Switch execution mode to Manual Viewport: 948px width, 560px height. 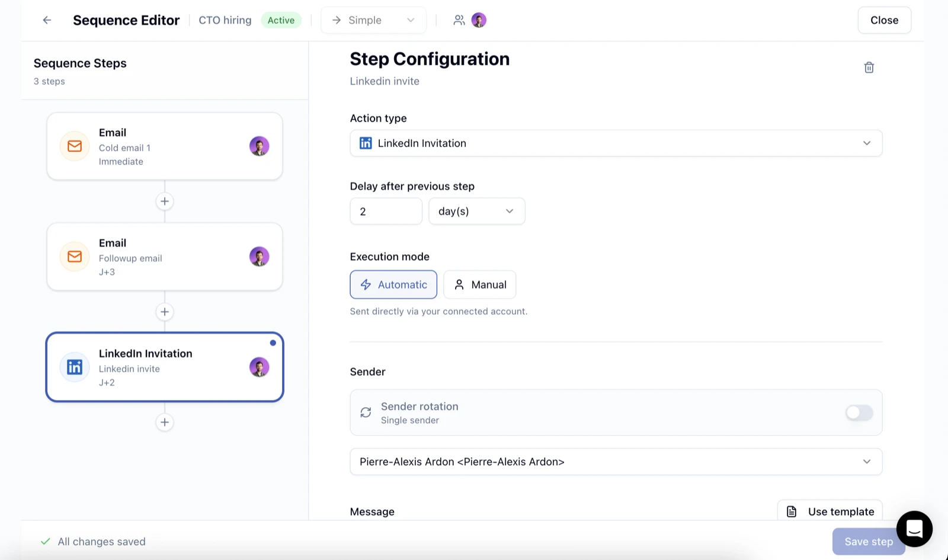[479, 284]
